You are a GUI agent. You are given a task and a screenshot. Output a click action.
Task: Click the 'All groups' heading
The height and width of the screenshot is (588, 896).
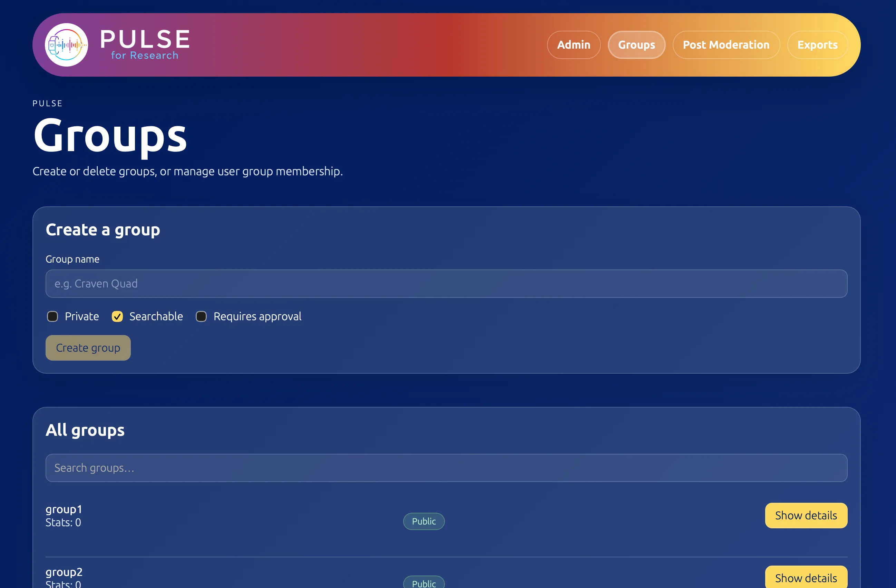pyautogui.click(x=85, y=430)
